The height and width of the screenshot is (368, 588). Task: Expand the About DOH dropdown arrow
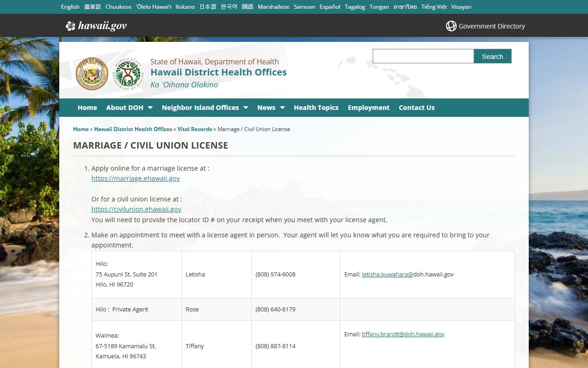150,108
